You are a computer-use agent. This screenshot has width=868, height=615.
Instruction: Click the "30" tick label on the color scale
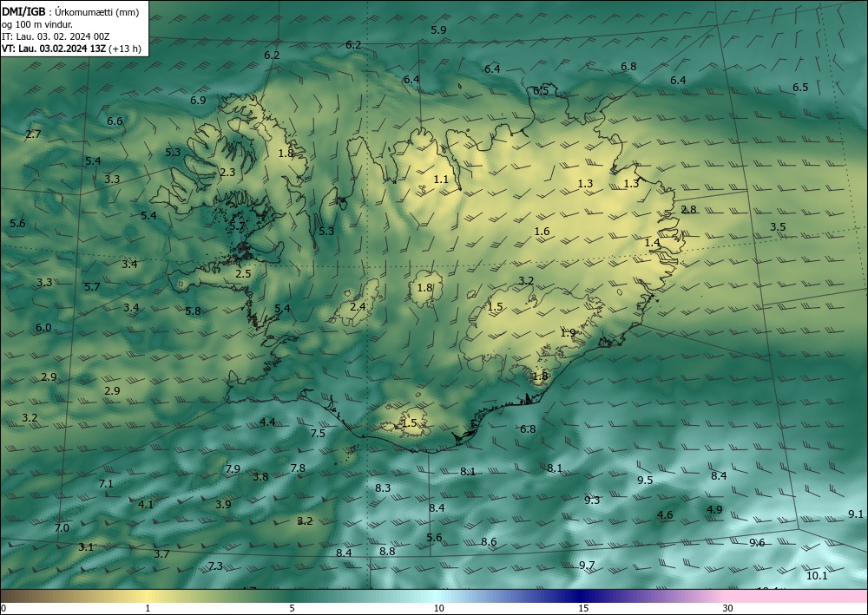(x=728, y=608)
